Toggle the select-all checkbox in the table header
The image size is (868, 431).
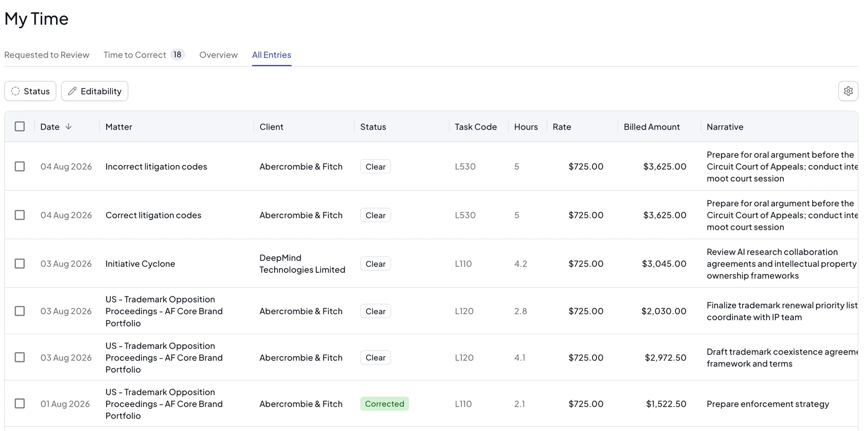click(x=20, y=126)
